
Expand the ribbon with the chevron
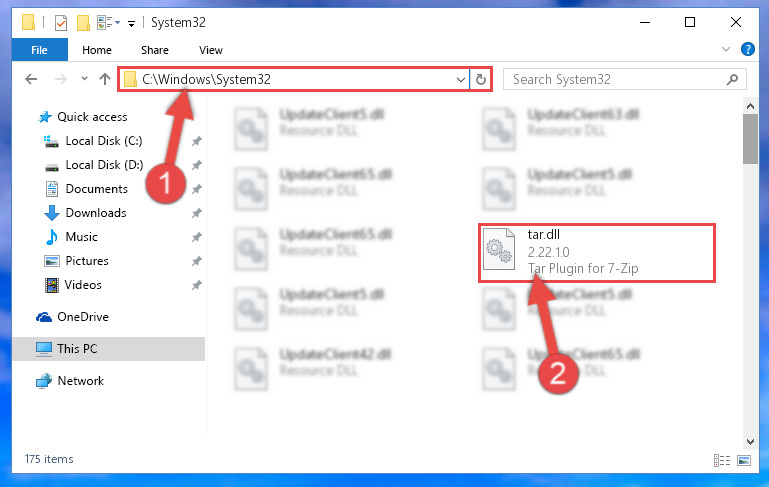(726, 49)
